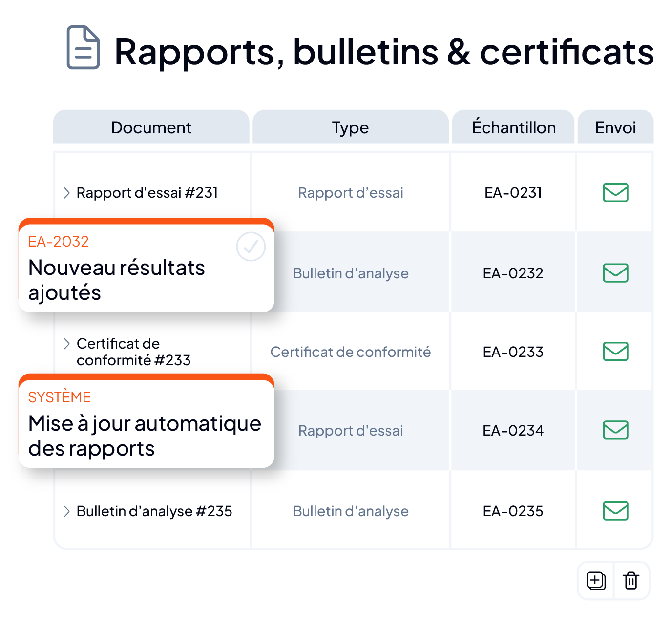Open the Rapport d'essai #231 document

[x=147, y=193]
